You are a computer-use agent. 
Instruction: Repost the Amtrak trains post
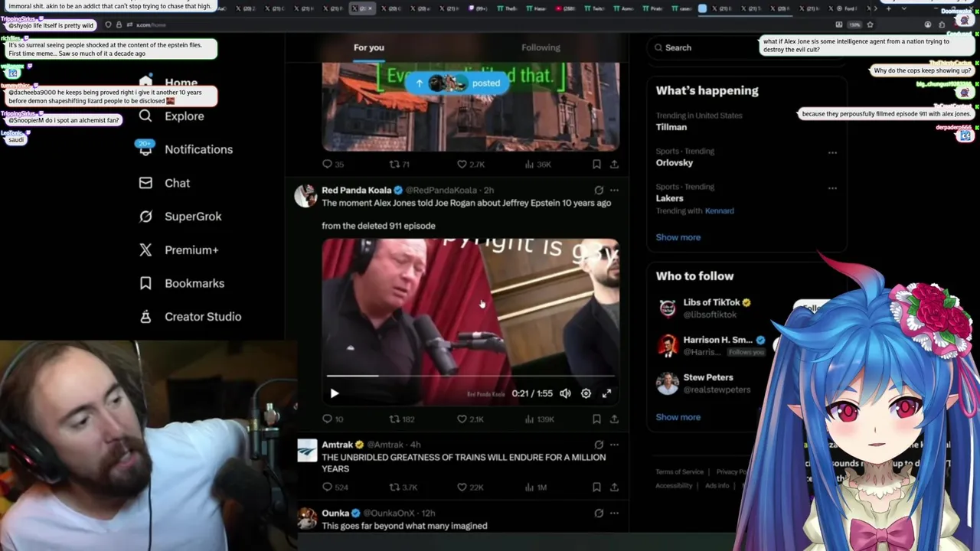(403, 487)
